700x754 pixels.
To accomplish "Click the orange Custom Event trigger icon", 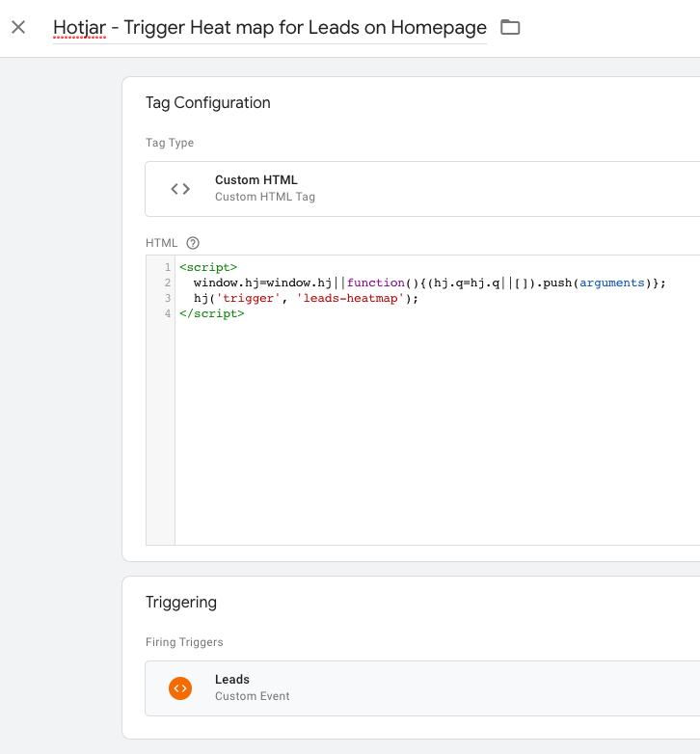I will point(180,688).
